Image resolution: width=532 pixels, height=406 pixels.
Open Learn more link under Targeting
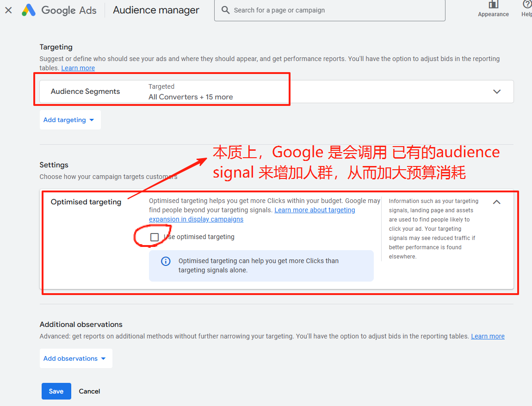pos(78,68)
